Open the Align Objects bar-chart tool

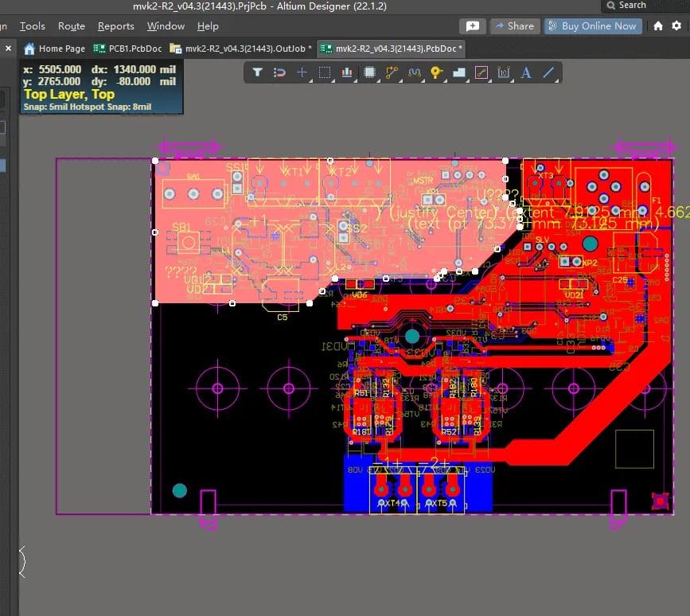(x=347, y=72)
